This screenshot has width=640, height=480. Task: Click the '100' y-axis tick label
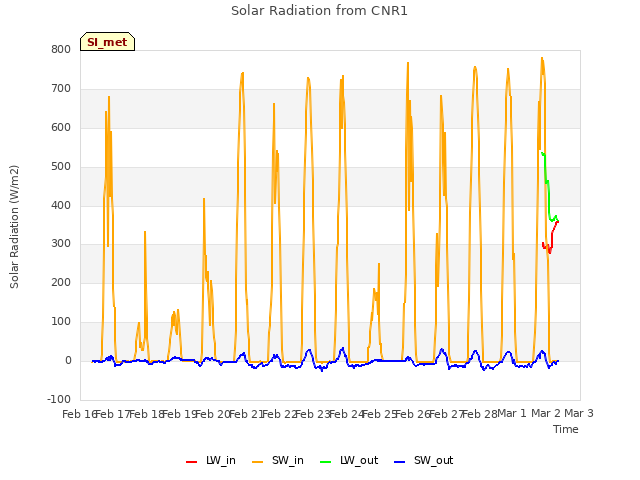(61, 322)
